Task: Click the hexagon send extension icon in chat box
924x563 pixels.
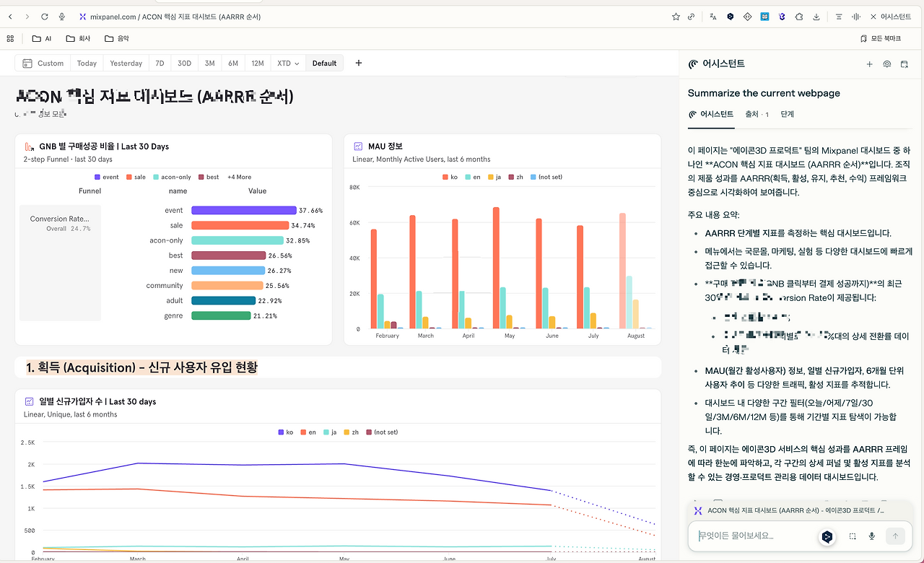Action: [827, 536]
